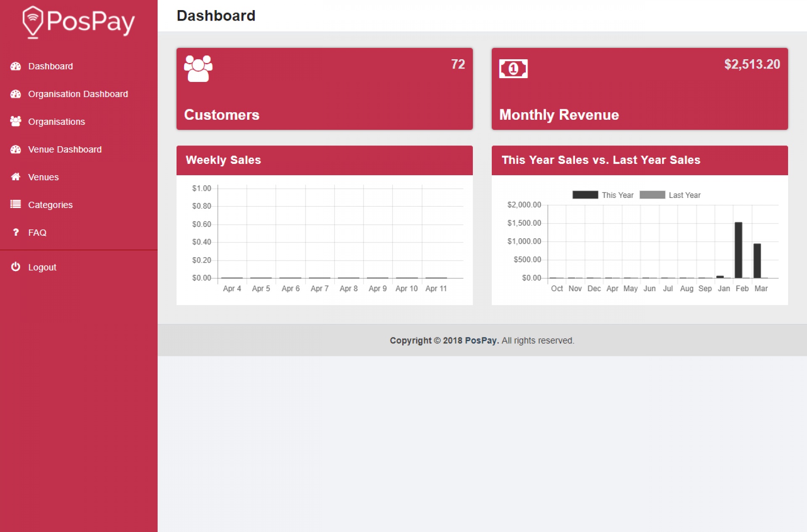Click the Venue Dashboard gauge icon
This screenshot has height=532, width=807.
coord(16,150)
